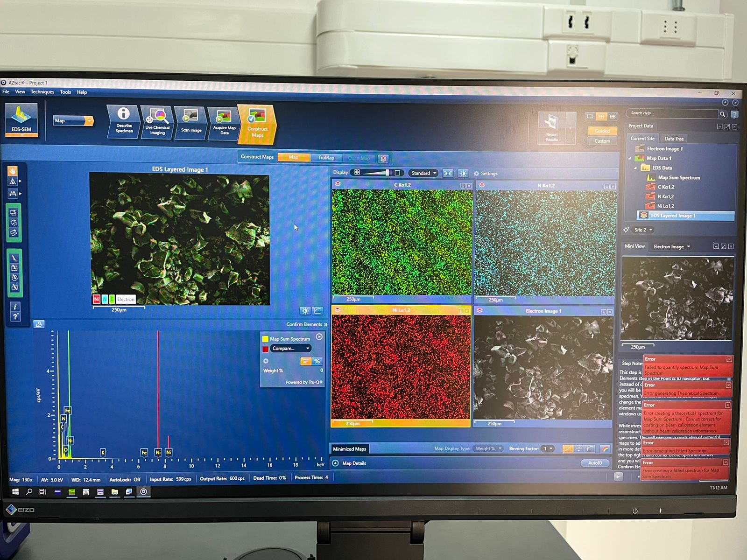Expand the Standard display dropdown
Image resolution: width=747 pixels, height=560 pixels.
click(x=423, y=173)
